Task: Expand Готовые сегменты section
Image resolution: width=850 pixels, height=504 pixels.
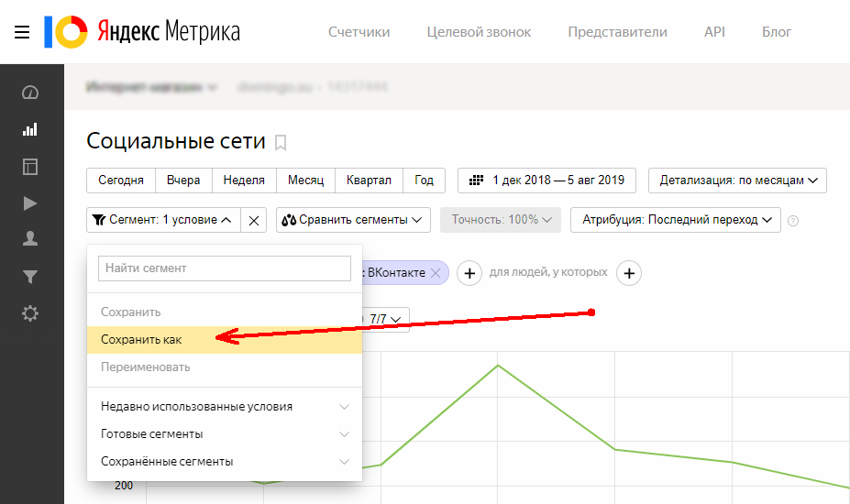Action: (225, 434)
